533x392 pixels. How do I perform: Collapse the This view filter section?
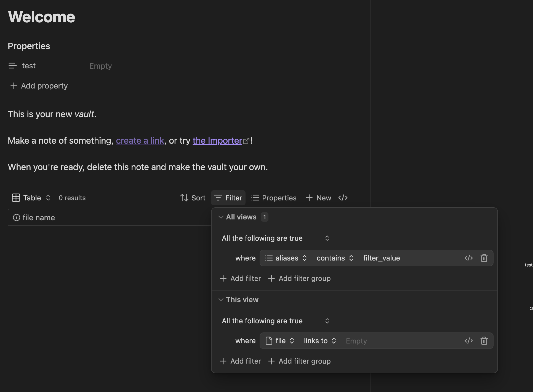221,300
